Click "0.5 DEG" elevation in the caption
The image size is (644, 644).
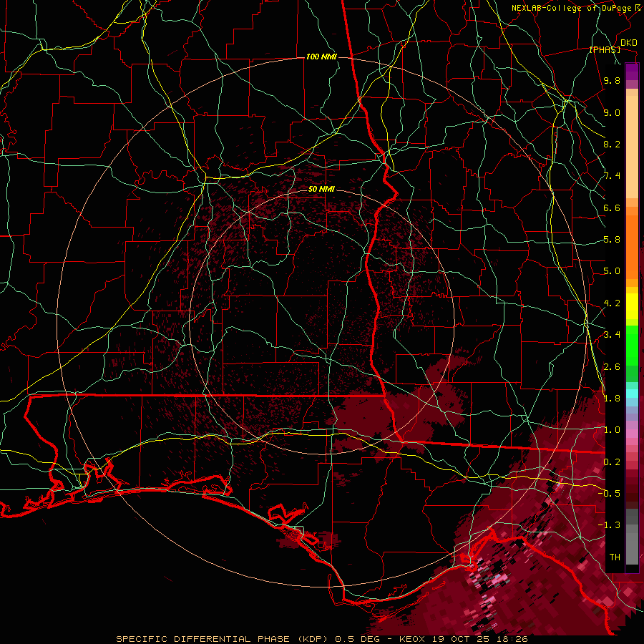tap(356, 639)
